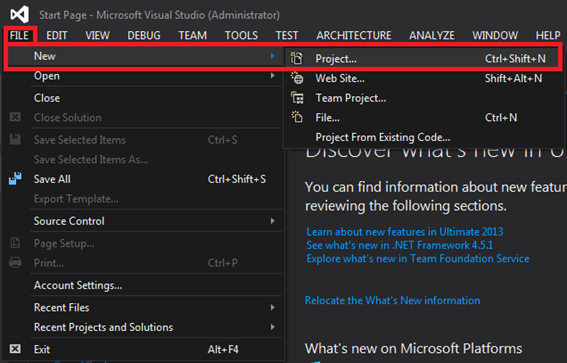
Task: Open the TOOLS menu
Action: (x=241, y=35)
